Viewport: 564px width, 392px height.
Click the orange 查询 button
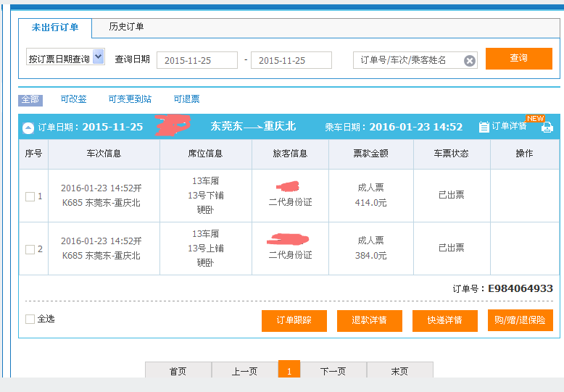click(518, 59)
